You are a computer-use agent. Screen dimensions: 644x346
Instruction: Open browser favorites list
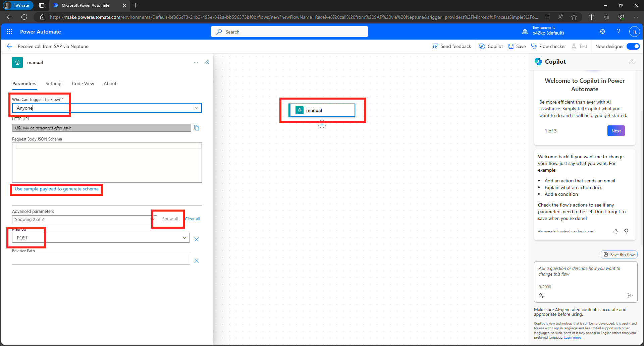606,17
